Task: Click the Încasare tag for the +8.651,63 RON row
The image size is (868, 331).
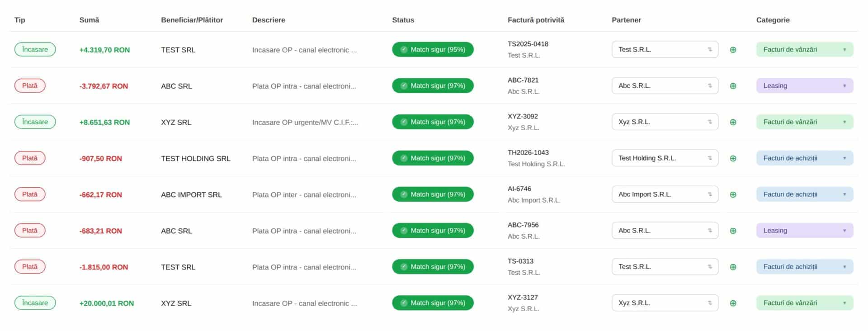Action: click(x=35, y=122)
